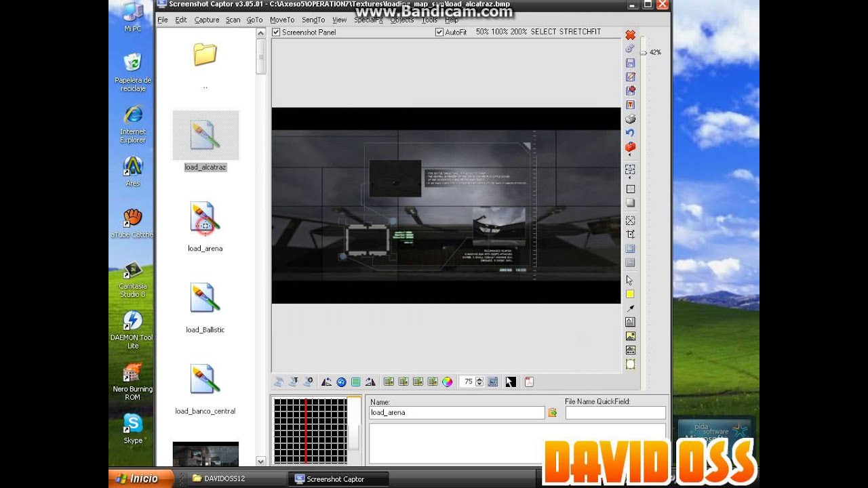Click the rename arrow icon beside Name field
Image resolution: width=868 pixels, height=488 pixels.
pyautogui.click(x=552, y=412)
